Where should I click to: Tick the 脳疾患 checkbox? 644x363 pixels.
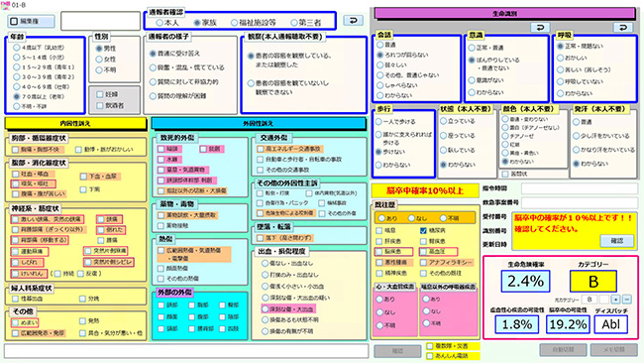(379, 251)
